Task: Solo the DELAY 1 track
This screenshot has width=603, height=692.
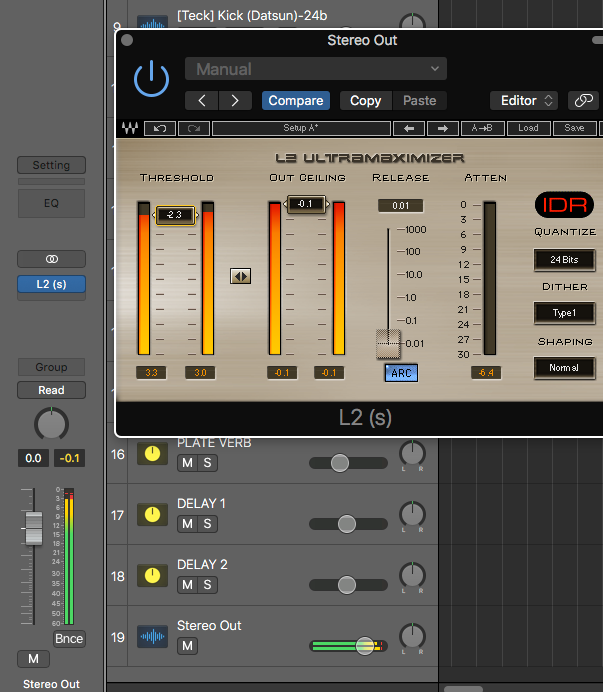Action: pos(207,524)
